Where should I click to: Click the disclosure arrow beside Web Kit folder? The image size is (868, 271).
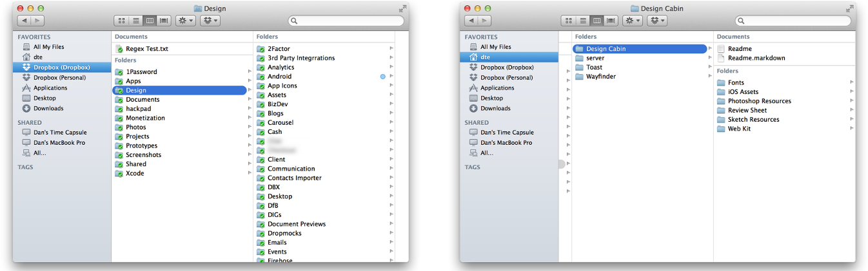click(x=852, y=129)
